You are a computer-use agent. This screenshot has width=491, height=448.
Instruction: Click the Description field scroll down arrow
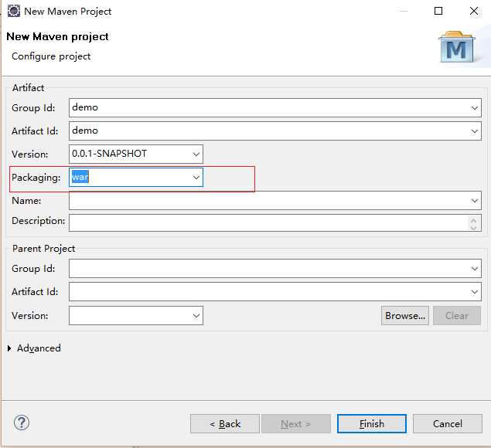tap(473, 227)
